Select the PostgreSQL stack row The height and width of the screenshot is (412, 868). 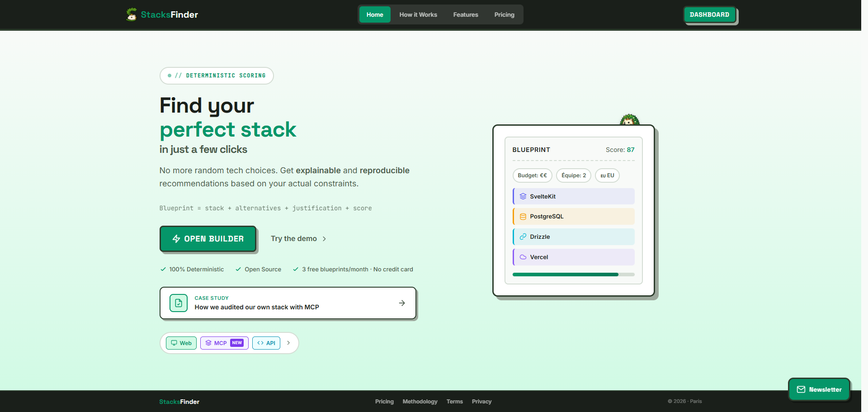574,217
